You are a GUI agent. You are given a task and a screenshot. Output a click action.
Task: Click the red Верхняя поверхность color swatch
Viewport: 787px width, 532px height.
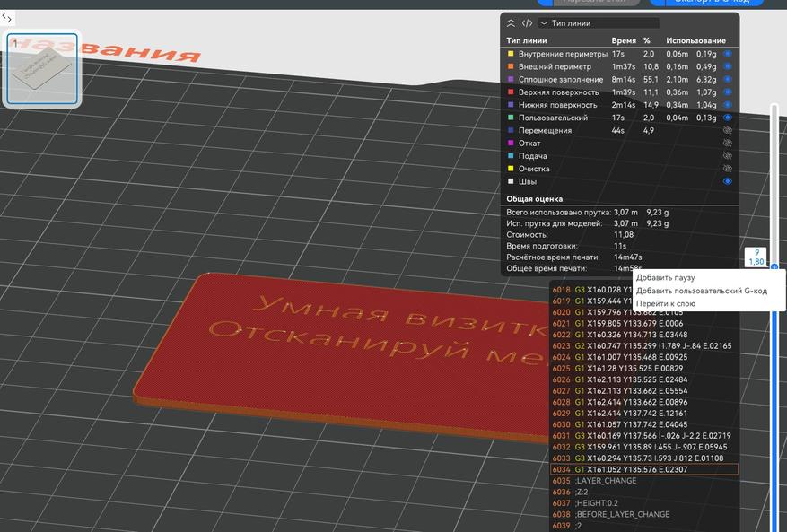coord(511,92)
